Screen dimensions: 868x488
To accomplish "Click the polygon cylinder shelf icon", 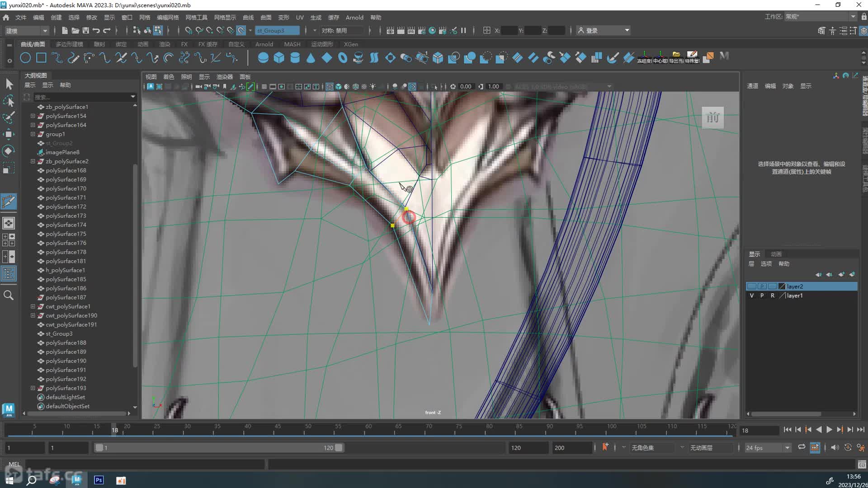I will pos(295,58).
